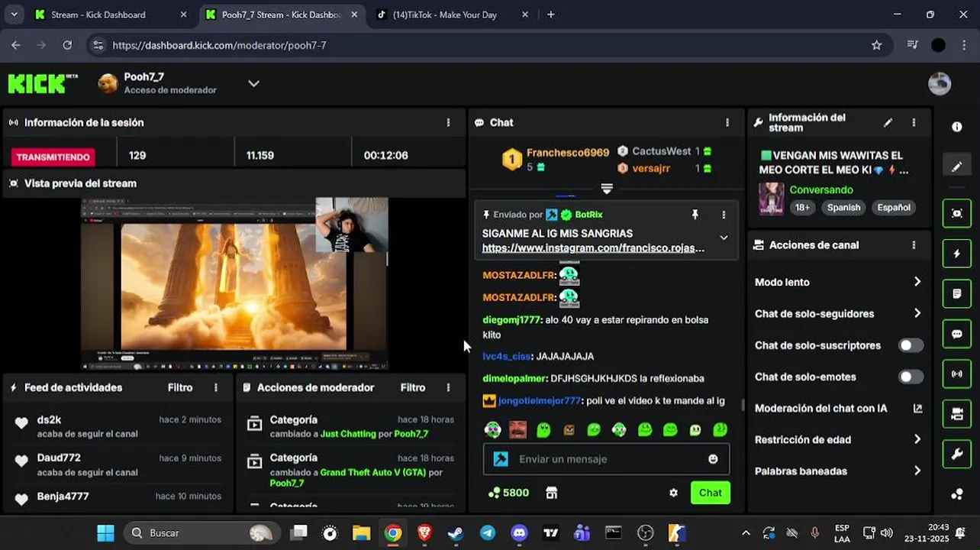Open the Acciones de canal three-dot menu
The image size is (980, 550).
(x=914, y=245)
